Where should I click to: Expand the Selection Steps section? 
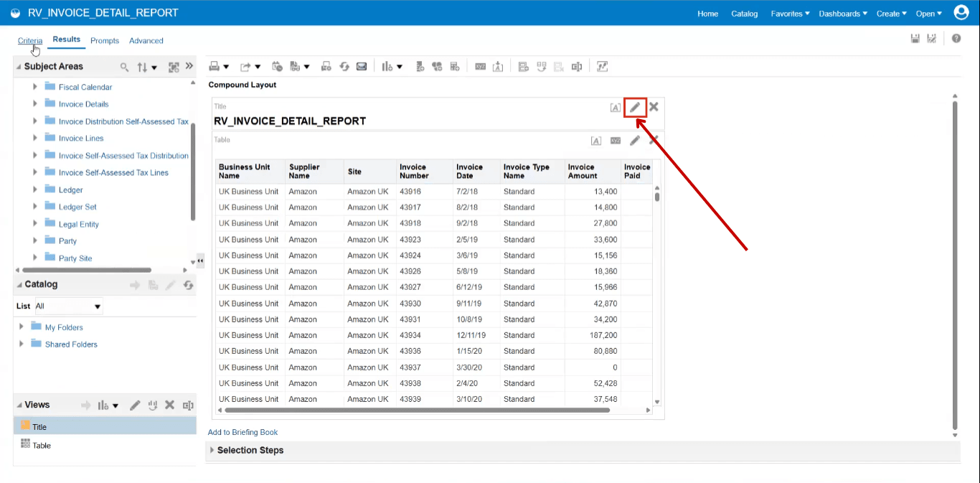pyautogui.click(x=211, y=450)
